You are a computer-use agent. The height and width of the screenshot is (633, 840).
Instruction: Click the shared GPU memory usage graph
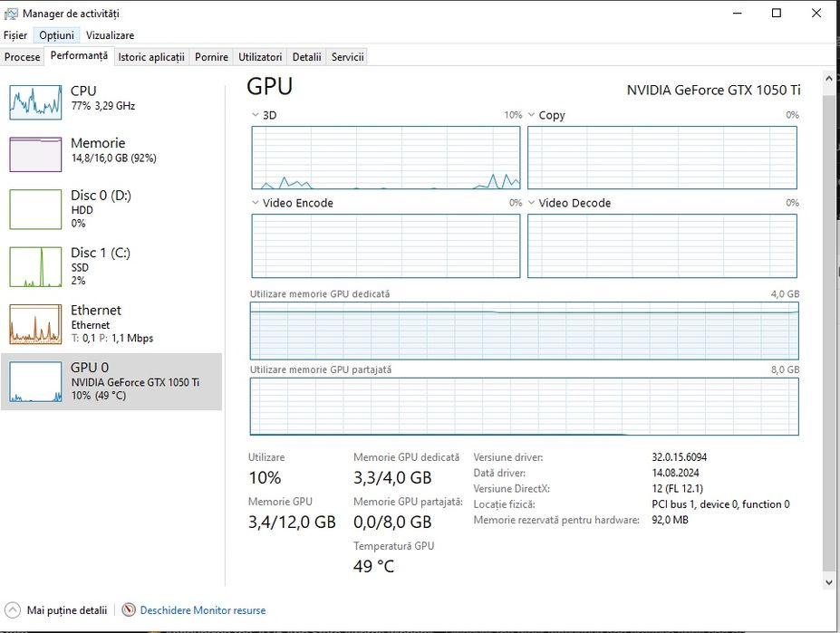click(x=524, y=407)
